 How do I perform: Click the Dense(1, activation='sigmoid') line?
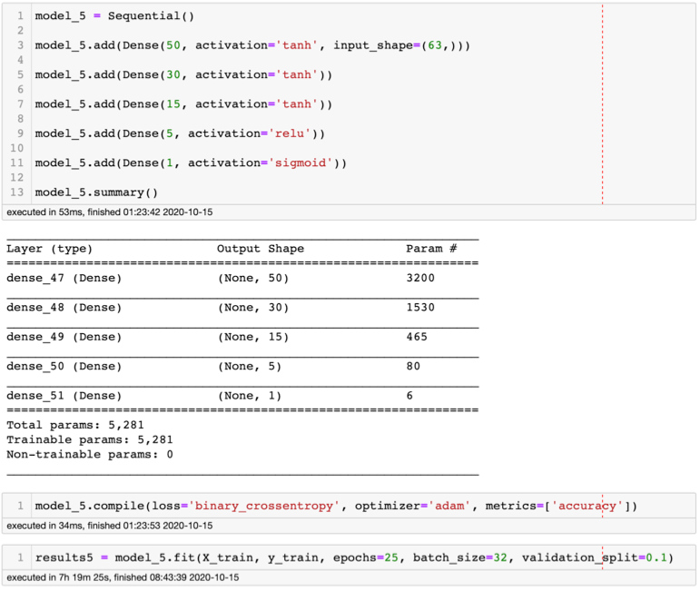[191, 163]
